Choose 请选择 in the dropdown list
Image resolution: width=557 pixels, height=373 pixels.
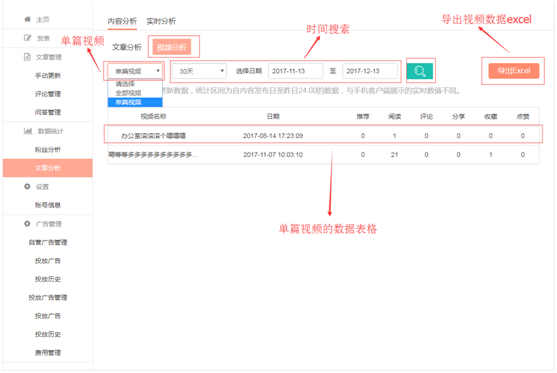(135, 84)
